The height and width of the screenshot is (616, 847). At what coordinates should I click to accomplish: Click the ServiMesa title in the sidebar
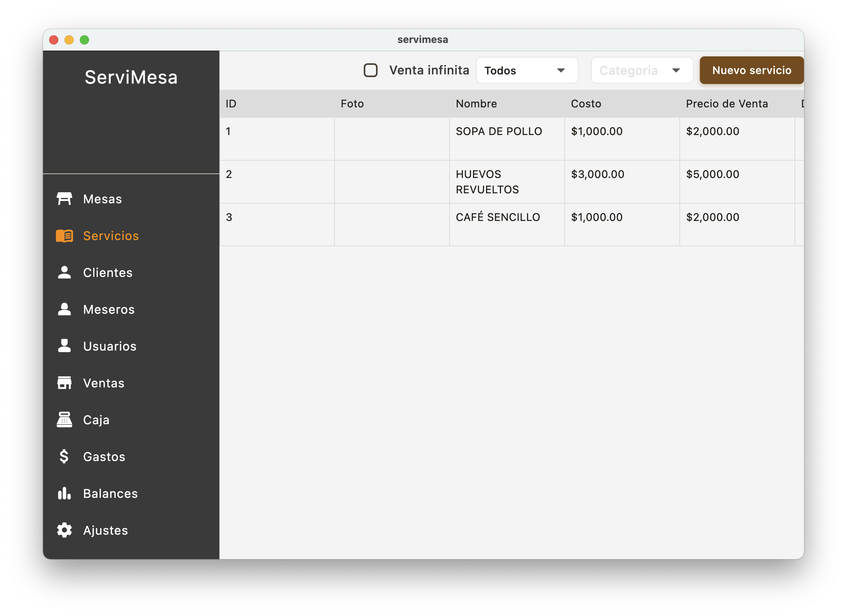pos(131,77)
